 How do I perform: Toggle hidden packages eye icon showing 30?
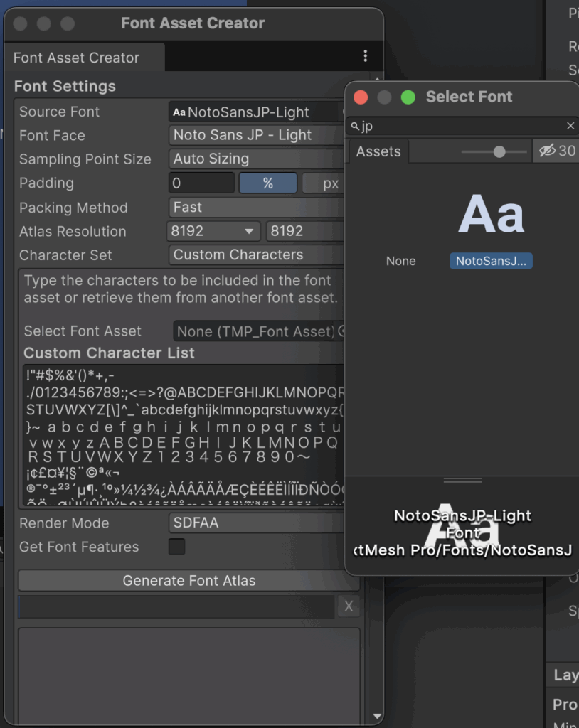557,151
